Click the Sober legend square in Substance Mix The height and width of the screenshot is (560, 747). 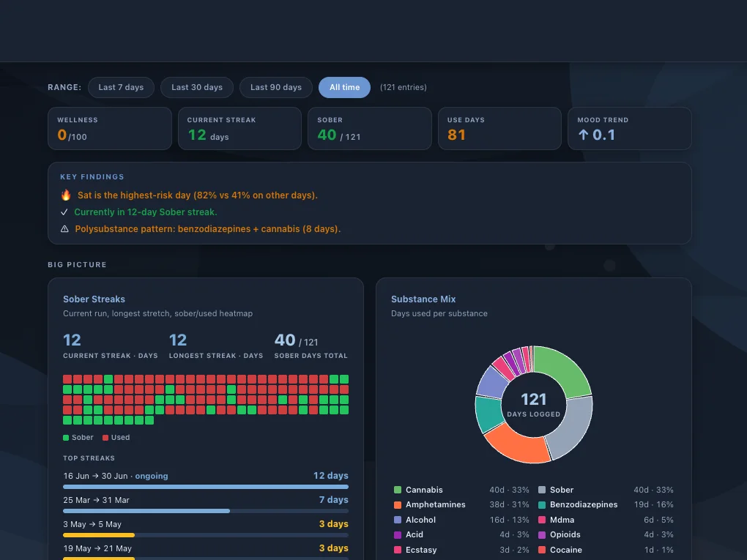542,490
